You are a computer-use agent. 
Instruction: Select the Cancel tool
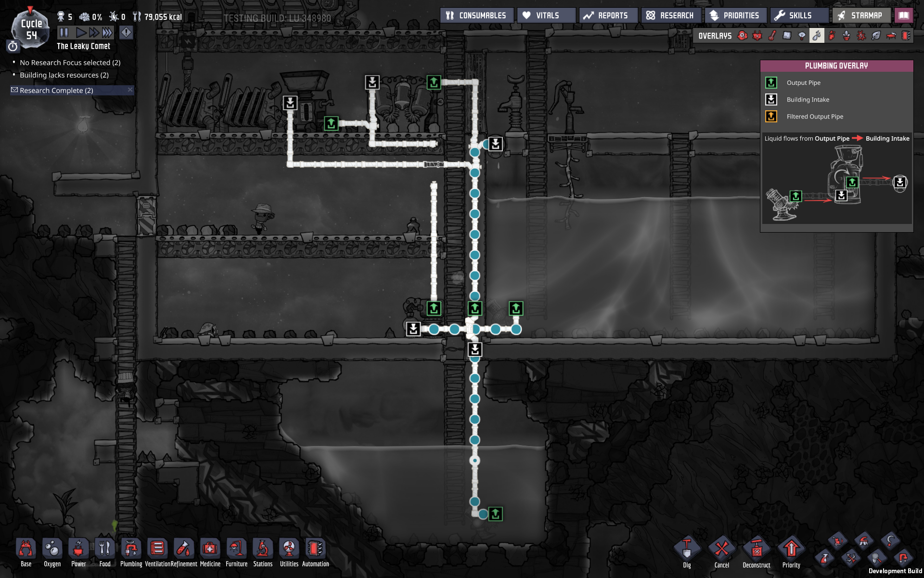721,550
